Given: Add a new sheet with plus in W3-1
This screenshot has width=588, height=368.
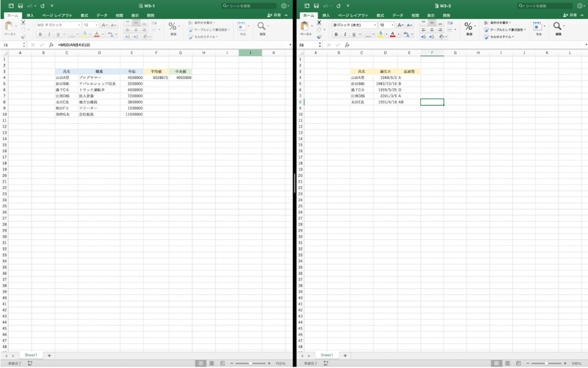Looking at the screenshot, I should click(49, 355).
